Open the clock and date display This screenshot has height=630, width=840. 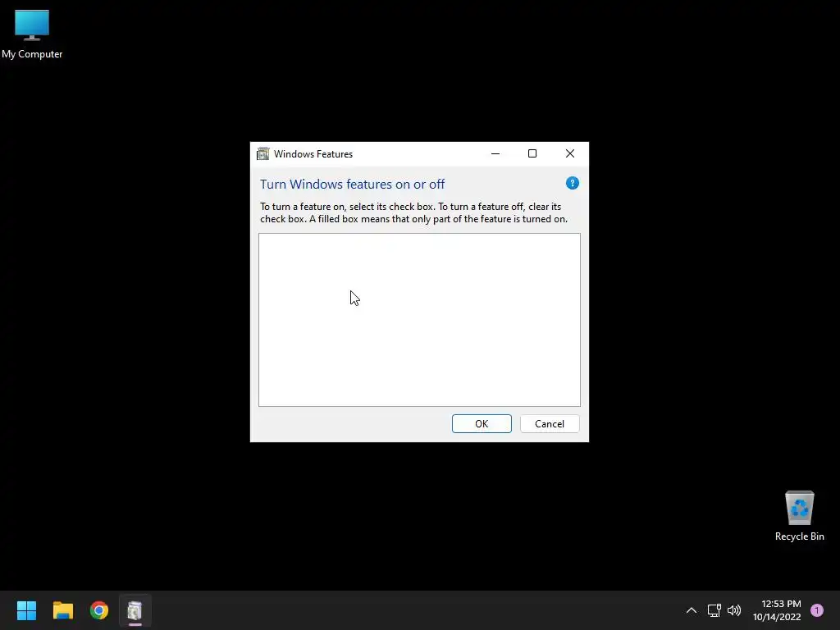[777, 610]
